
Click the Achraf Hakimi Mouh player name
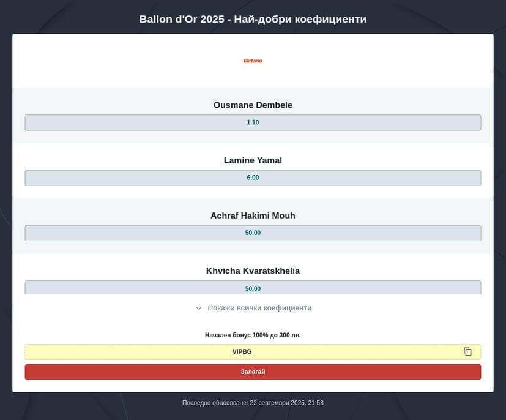pos(253,216)
